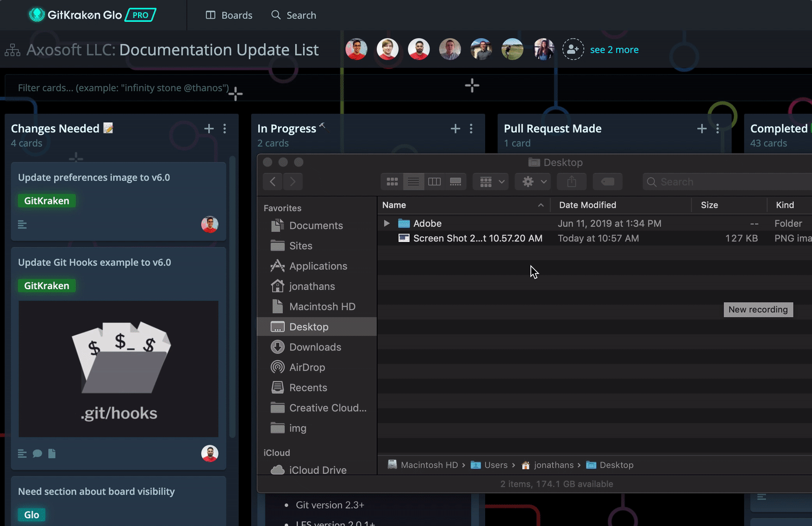The height and width of the screenshot is (526, 812).
Task: Open img folder in Finder sidebar
Action: click(317, 428)
